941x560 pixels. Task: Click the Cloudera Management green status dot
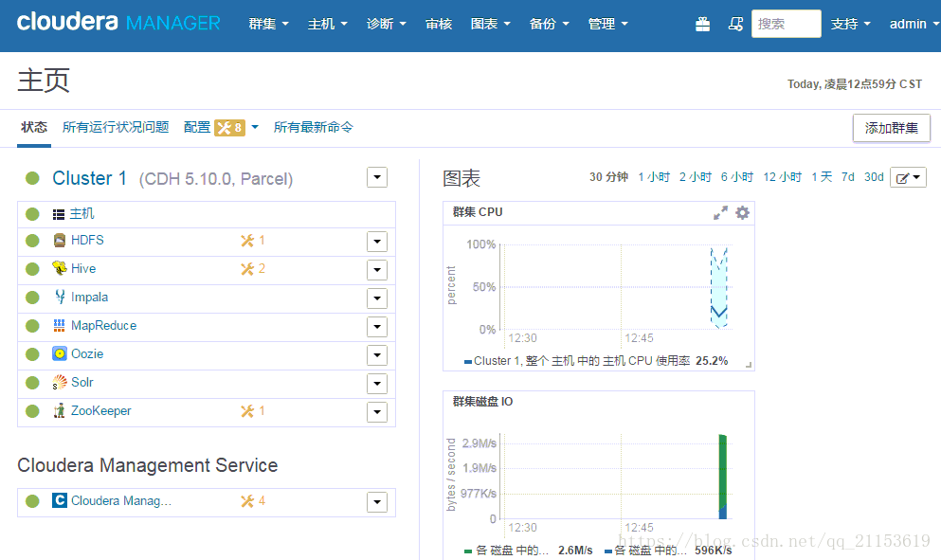point(32,501)
